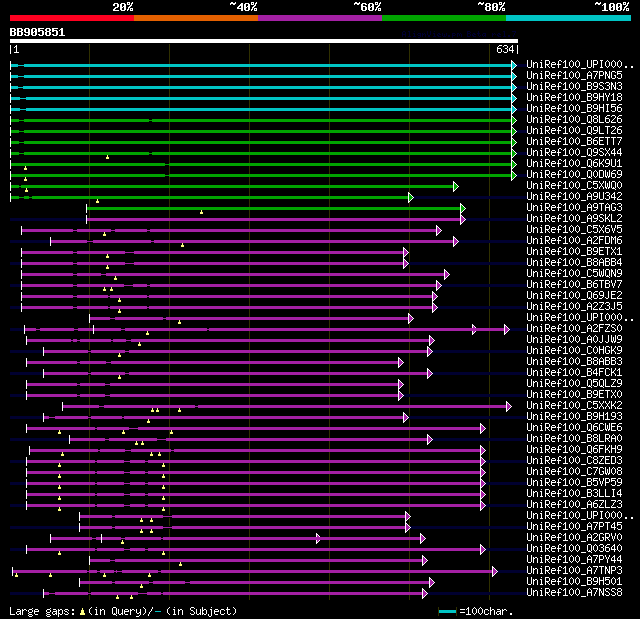Open the UniRef100_B9ETX0 hit label
The image size is (640, 619).
pyautogui.click(x=574, y=395)
